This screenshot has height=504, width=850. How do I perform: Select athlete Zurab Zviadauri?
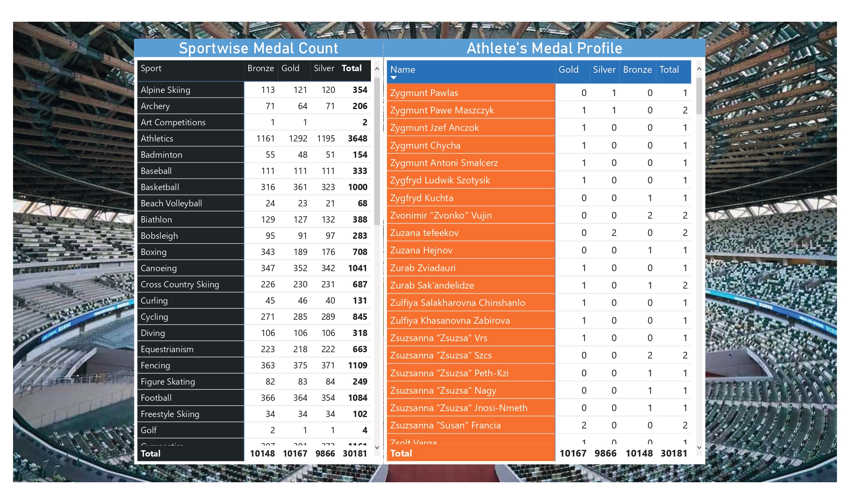click(x=423, y=268)
